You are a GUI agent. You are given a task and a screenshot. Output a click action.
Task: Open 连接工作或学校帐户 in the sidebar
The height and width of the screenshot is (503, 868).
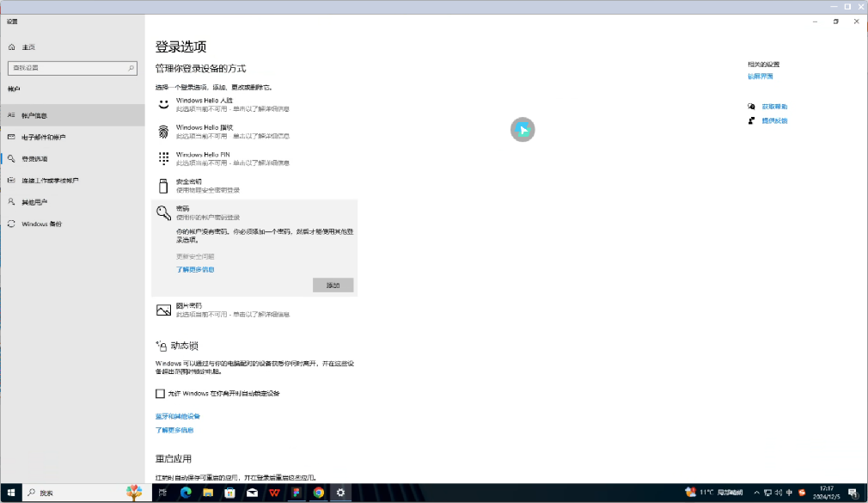click(x=72, y=180)
